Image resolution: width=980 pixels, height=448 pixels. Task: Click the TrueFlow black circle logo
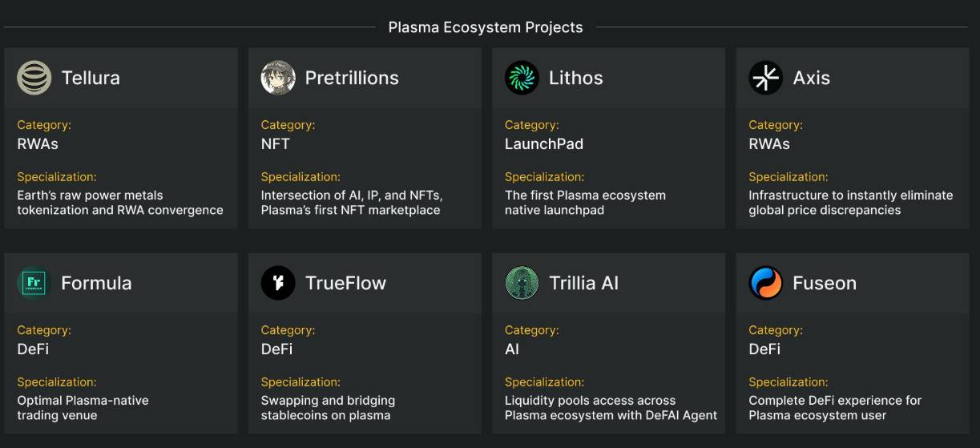point(278,283)
